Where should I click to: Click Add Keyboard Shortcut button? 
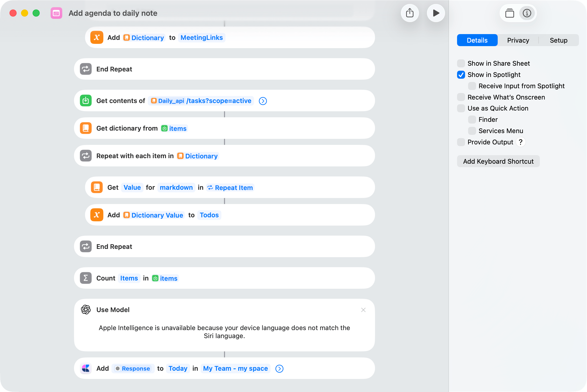click(x=498, y=161)
